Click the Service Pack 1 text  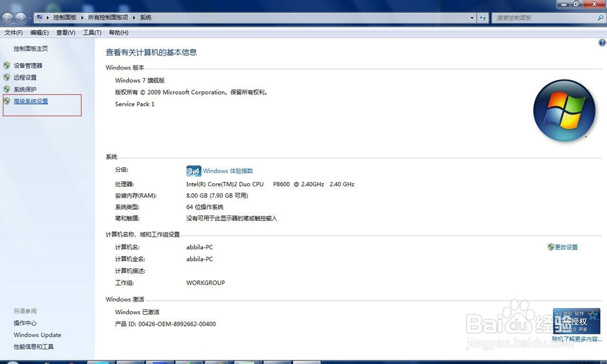135,104
